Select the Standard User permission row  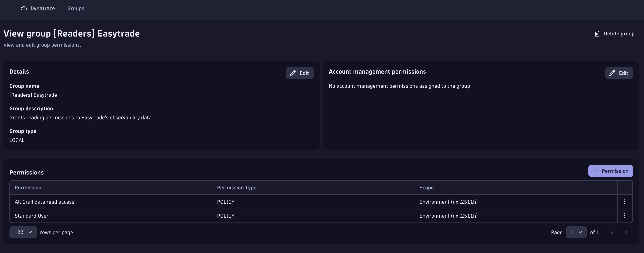[31, 216]
